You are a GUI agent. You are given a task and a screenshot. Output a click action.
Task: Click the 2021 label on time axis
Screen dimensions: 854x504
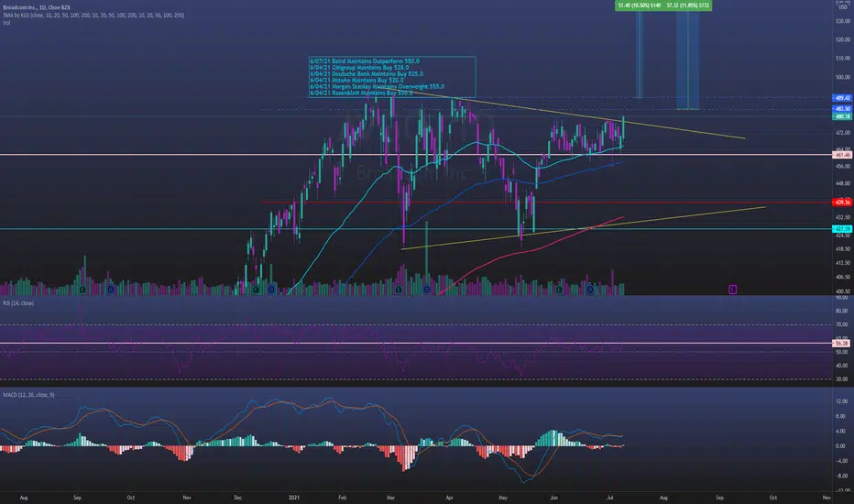pos(294,498)
